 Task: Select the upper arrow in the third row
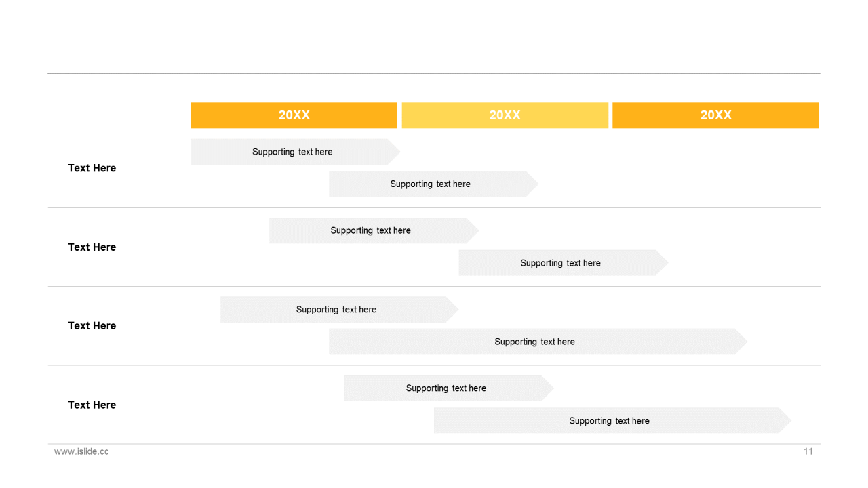pyautogui.click(x=336, y=310)
